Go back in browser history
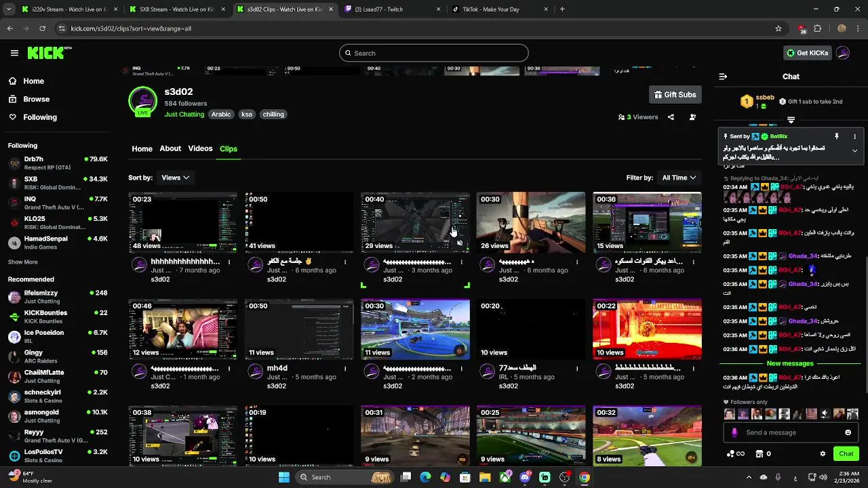This screenshot has width=868, height=488. (x=9, y=28)
